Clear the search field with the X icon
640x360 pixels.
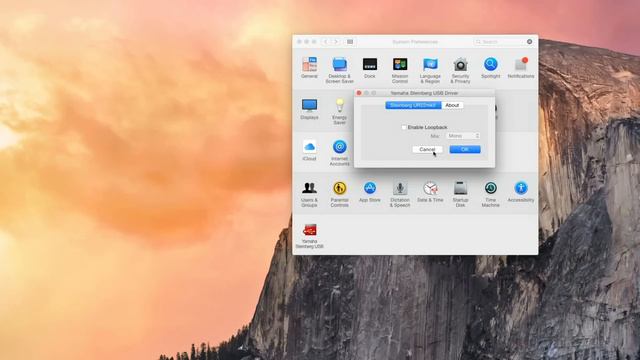[529, 42]
